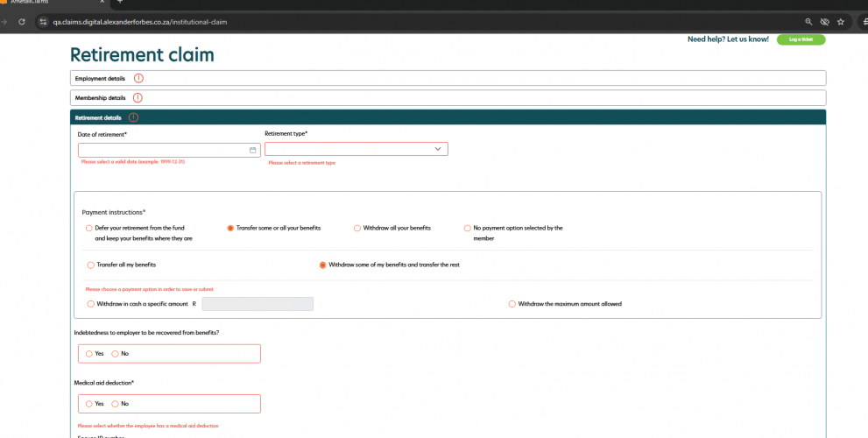Click the warning icon beside Employment details
The image size is (868, 438).
[138, 78]
